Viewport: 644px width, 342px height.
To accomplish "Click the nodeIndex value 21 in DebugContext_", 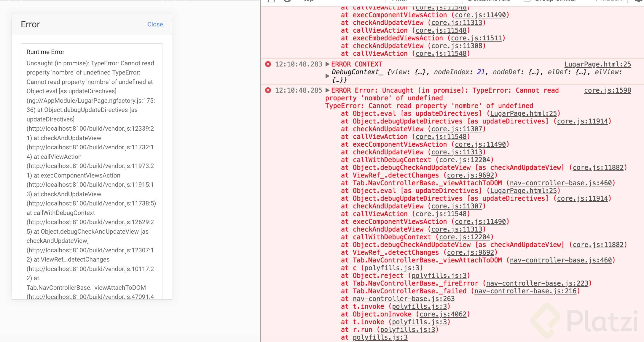I will (481, 72).
